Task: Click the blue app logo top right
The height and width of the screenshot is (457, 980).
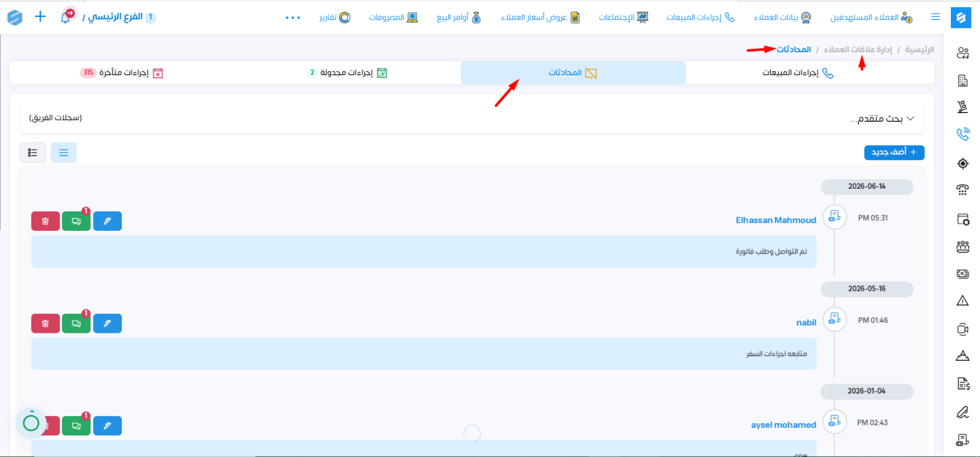Action: coord(961,17)
